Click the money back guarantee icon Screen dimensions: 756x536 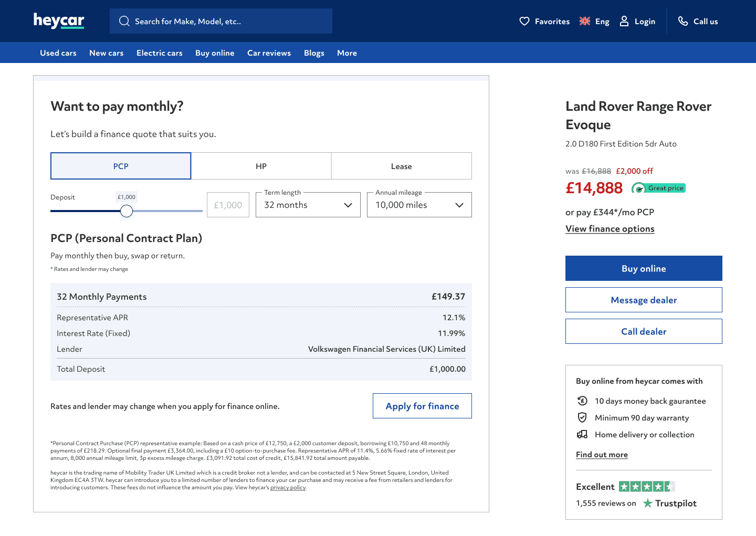pos(582,401)
